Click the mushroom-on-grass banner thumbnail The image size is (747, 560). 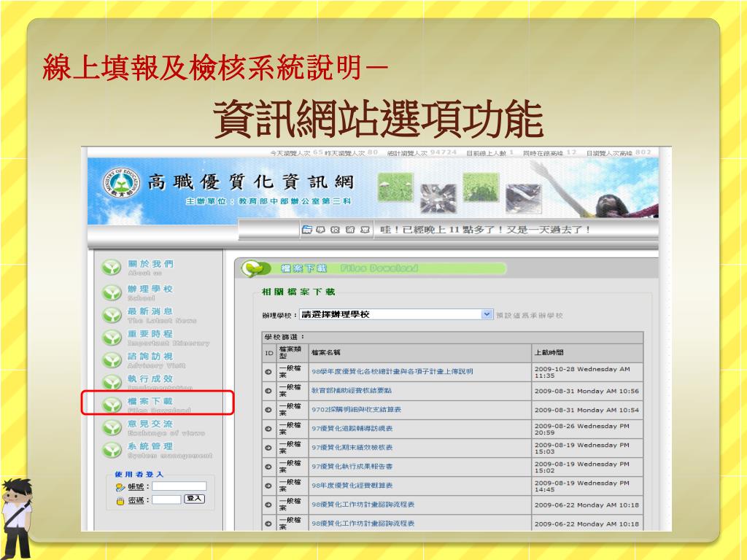[395, 187]
